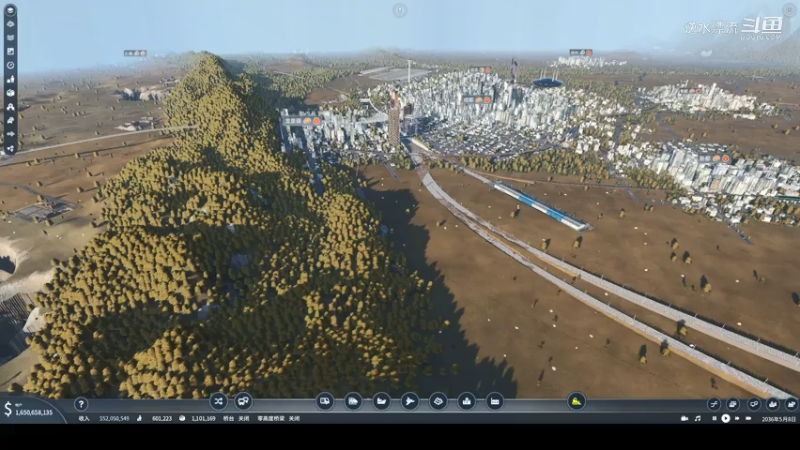Click the round icon at top center
This screenshot has width=800, height=450.
[399, 10]
